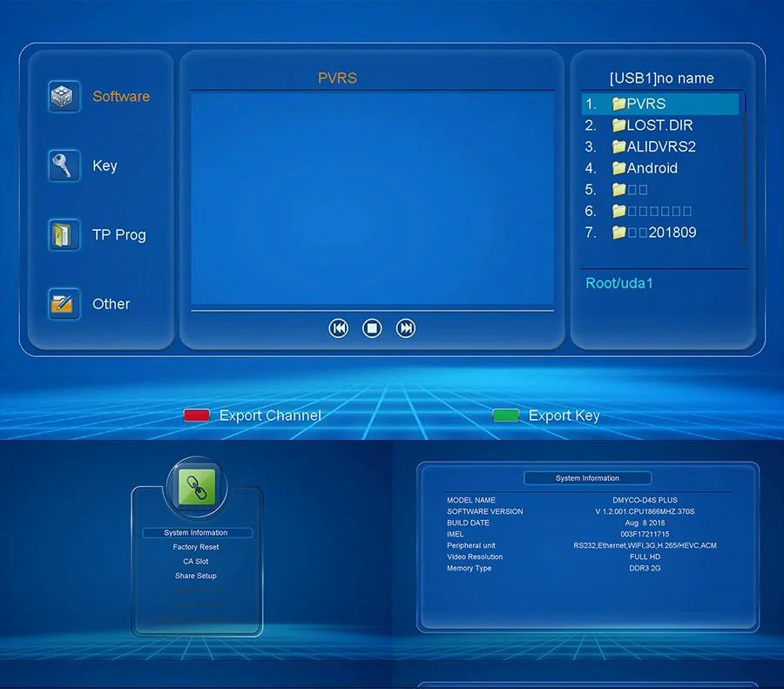Click the video preview area

[373, 199]
